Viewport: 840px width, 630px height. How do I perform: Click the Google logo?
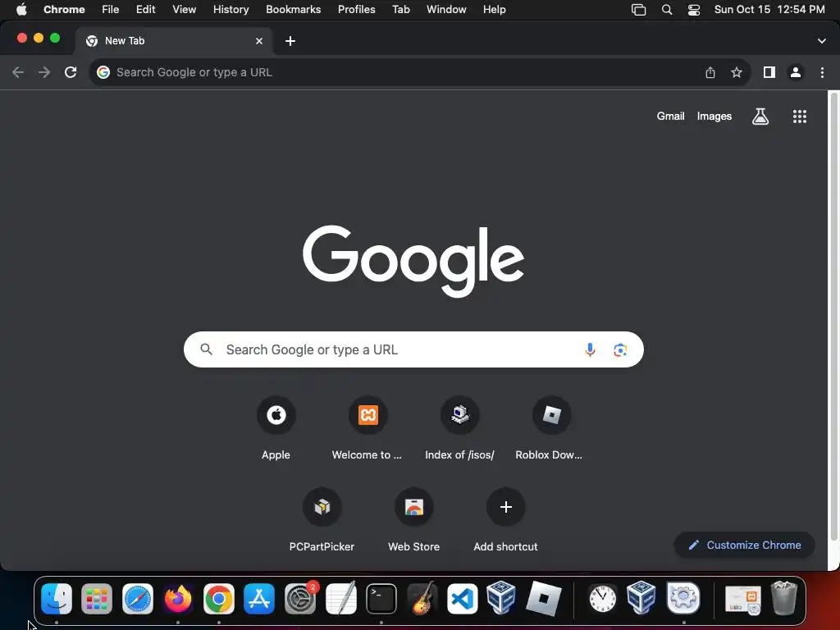(x=413, y=261)
